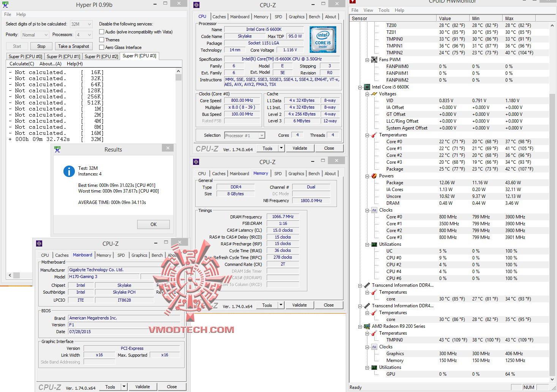557x392 pixels.
Task: Click the title icon of the CPU-Z CPU window
Action: [x=196, y=5]
